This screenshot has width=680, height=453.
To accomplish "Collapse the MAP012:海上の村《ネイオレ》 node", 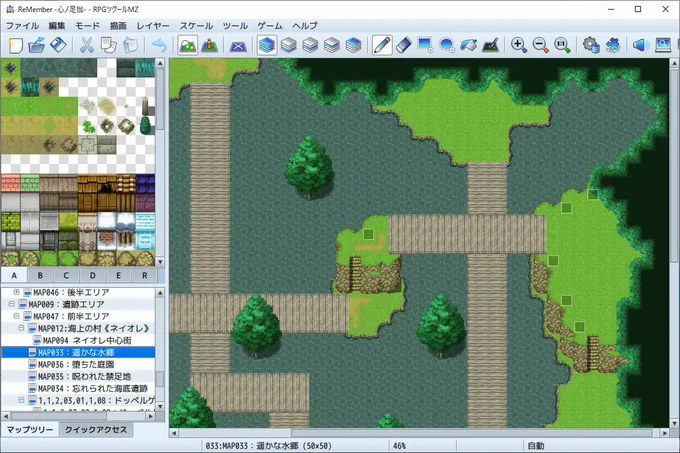I will point(21,328).
